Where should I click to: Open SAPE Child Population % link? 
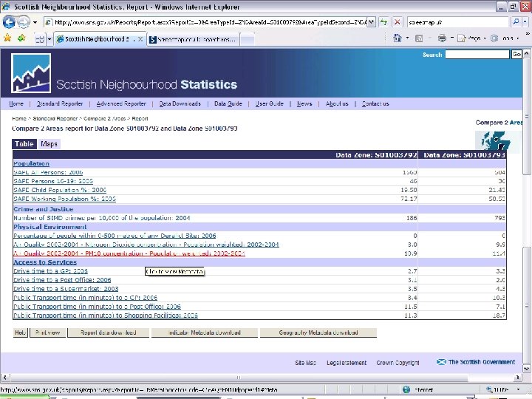(60, 190)
